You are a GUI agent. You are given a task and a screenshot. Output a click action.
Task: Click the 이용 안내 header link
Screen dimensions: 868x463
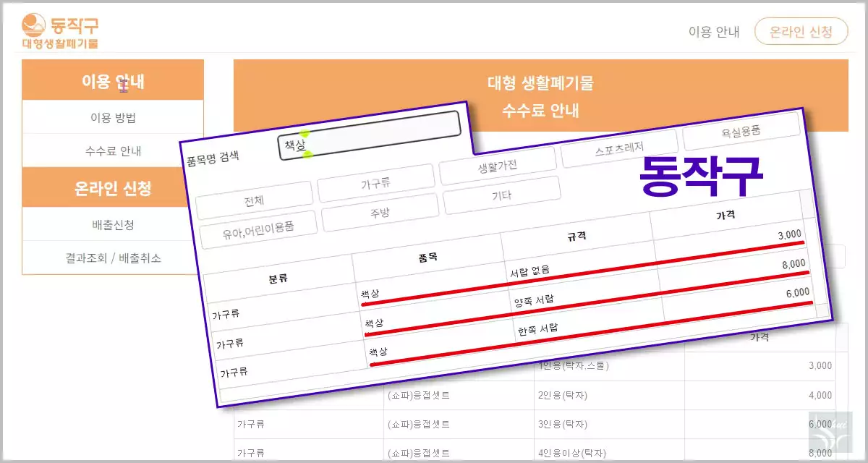point(712,31)
